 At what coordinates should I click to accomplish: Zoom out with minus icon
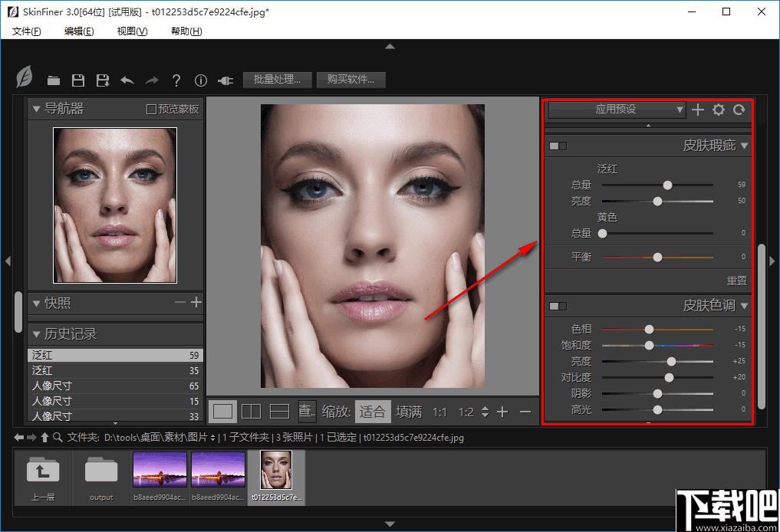tap(525, 412)
